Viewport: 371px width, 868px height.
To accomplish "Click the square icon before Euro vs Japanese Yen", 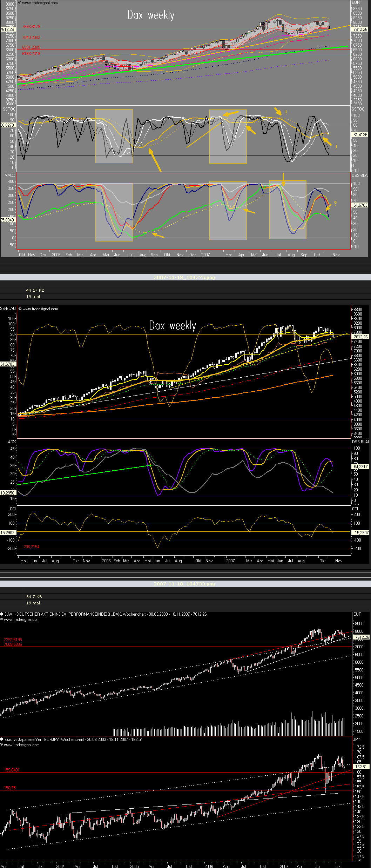I will tap(2, 739).
